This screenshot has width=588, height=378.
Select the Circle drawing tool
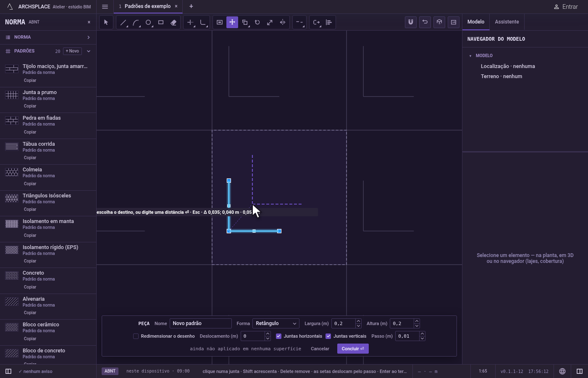(148, 22)
